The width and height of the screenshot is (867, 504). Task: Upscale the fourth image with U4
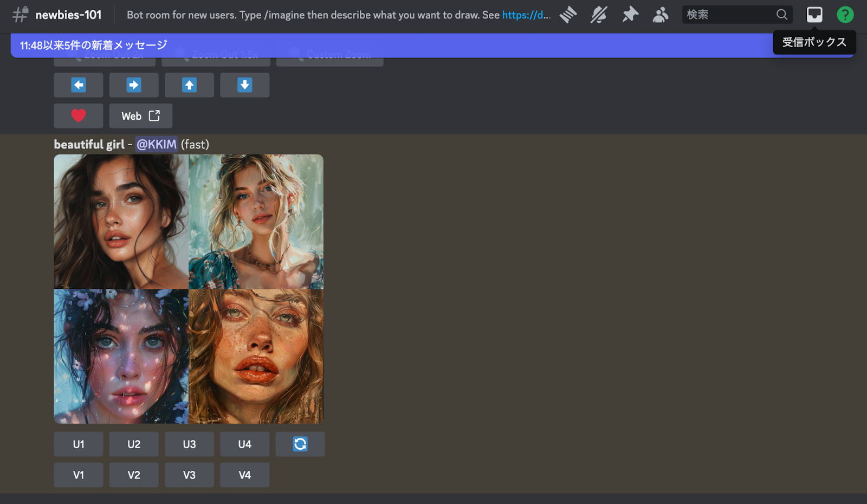(244, 444)
